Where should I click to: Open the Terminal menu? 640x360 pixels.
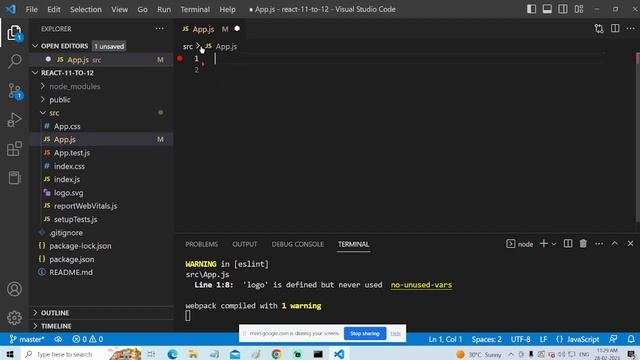pyautogui.click(x=195, y=9)
